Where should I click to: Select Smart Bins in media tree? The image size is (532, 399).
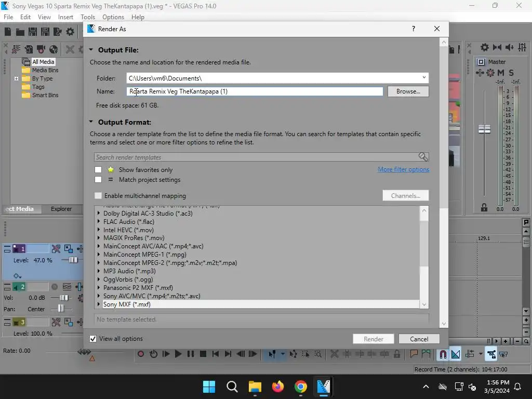pos(45,95)
